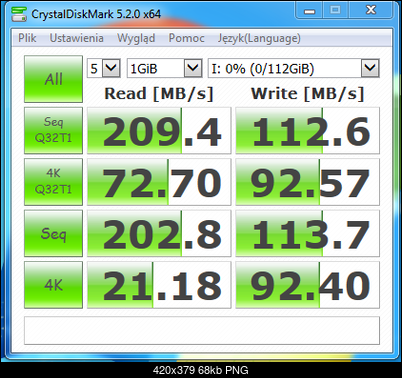Click Seq Q32T1 write value 112.6
The height and width of the screenshot is (378, 402).
307,130
